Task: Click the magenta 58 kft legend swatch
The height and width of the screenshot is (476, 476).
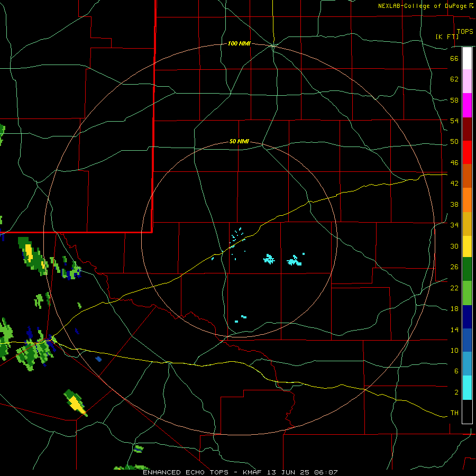Action: coord(467,105)
